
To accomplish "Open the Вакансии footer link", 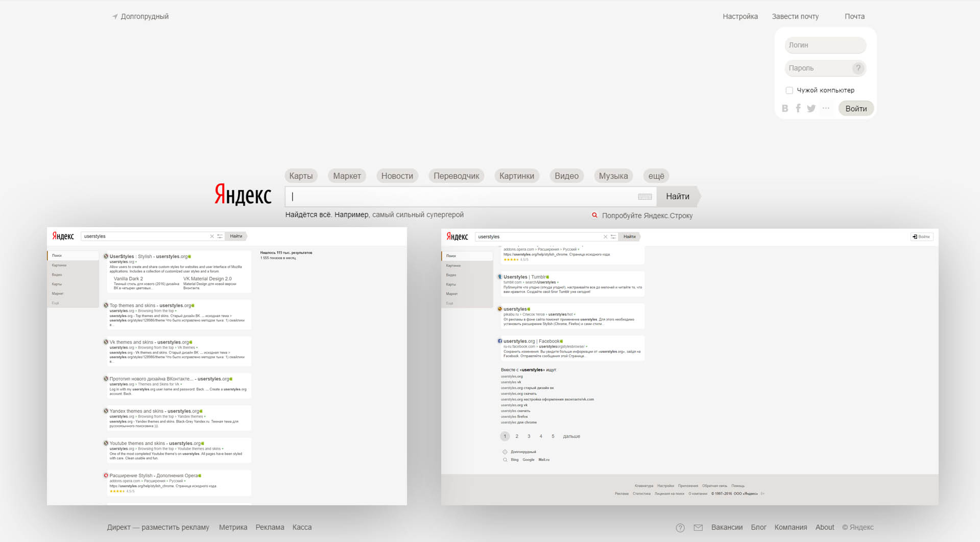I will coord(727,527).
